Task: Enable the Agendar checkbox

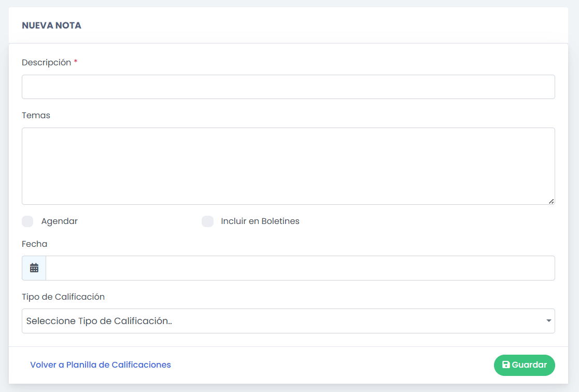Action: (27, 221)
